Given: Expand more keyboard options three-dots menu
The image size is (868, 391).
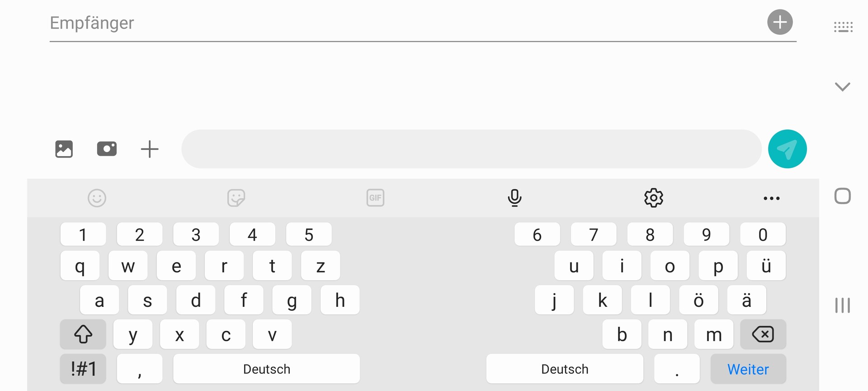Looking at the screenshot, I should click(x=771, y=198).
